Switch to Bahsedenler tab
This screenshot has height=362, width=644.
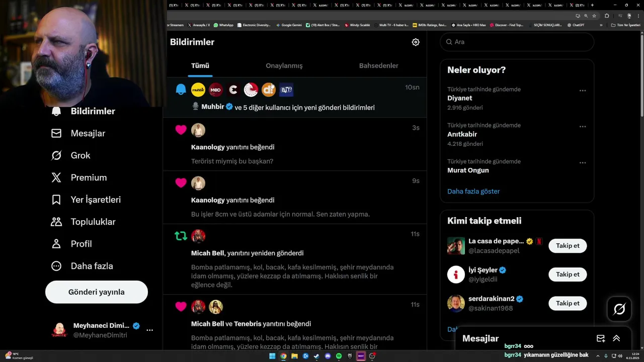[379, 66]
